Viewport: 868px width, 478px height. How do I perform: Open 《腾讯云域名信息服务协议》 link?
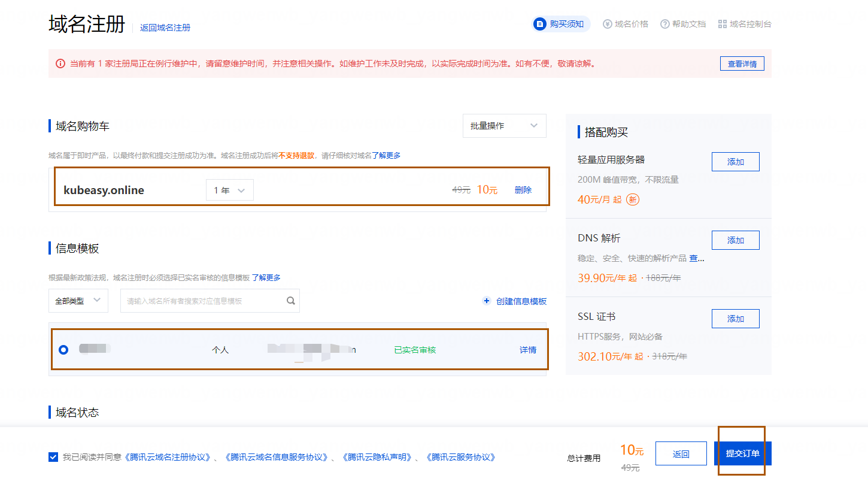click(275, 457)
